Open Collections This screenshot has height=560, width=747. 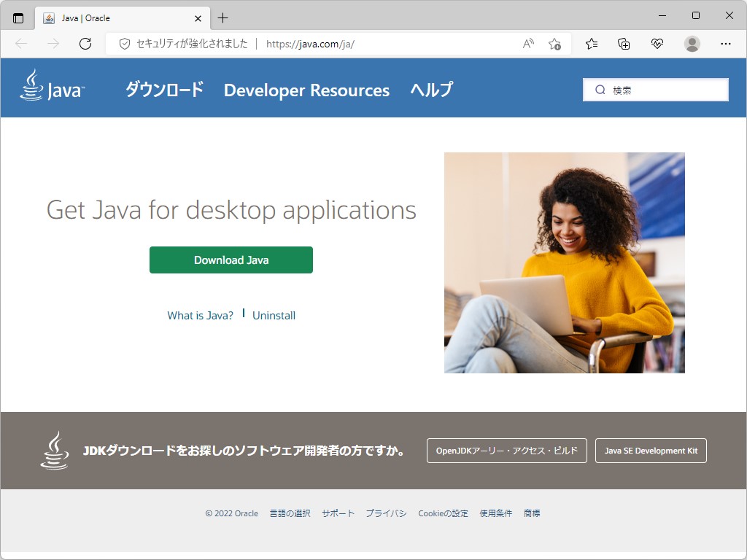(x=624, y=44)
